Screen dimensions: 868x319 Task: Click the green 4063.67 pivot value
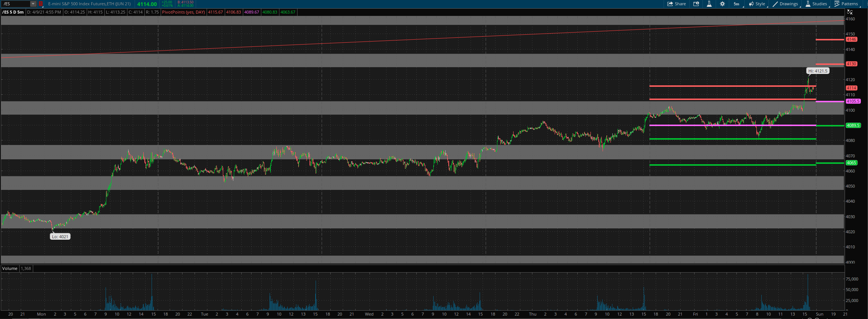[x=288, y=12]
